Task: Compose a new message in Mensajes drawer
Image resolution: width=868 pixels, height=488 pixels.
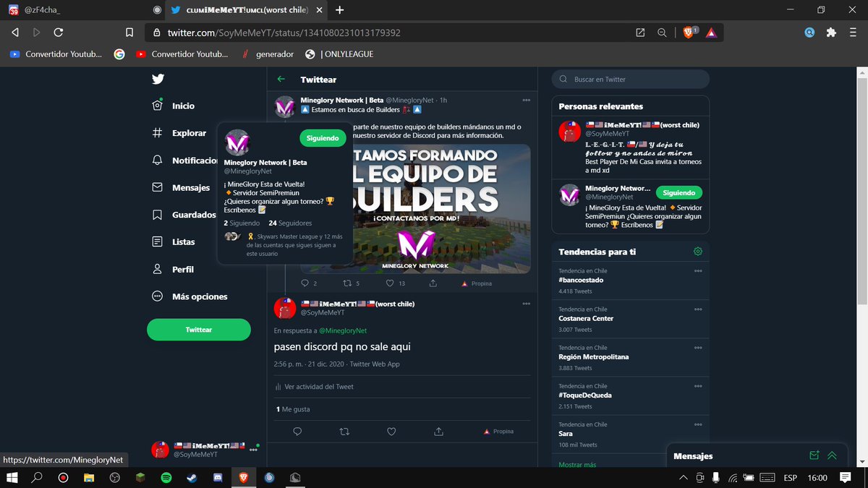Action: point(814,455)
